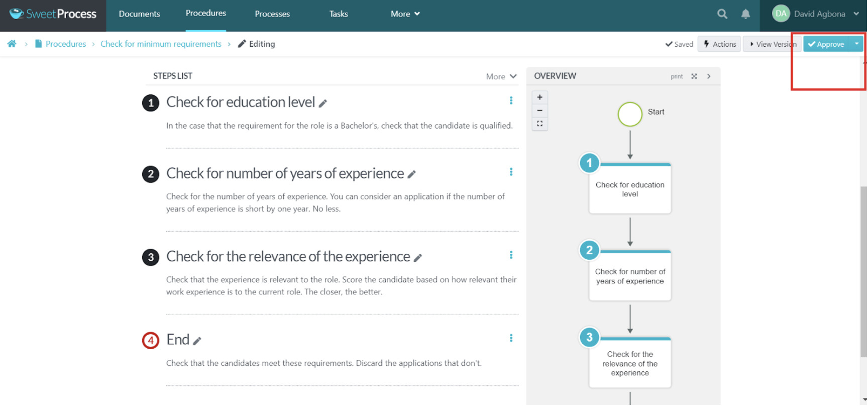The image size is (868, 406).
Task: Open options menu for relevance of experience step
Action: point(511,255)
